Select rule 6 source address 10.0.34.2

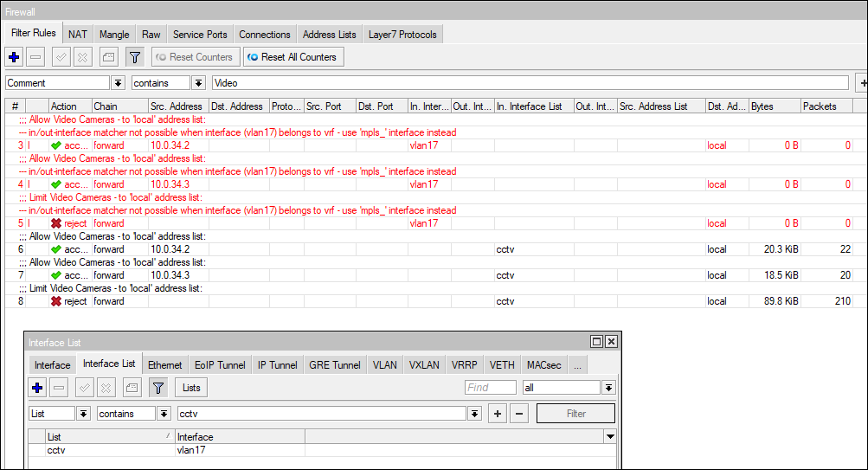coord(170,249)
